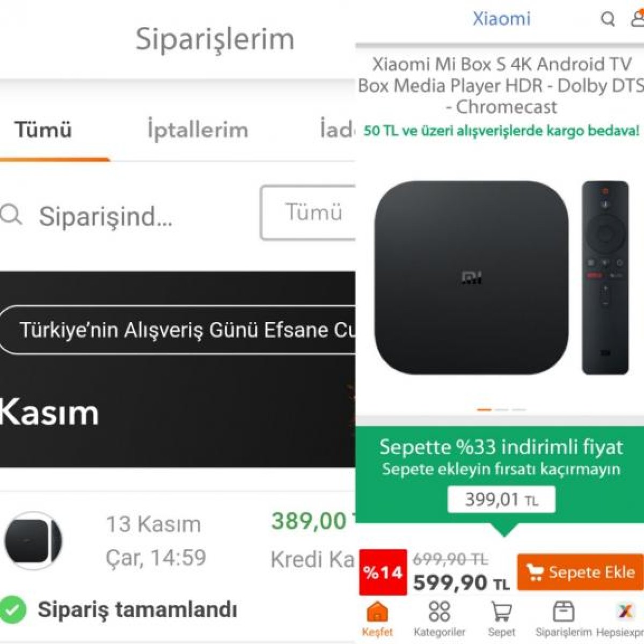Image resolution: width=644 pixels, height=644 pixels.
Task: Tap the search magnifier icon beside Xiaomi
Action: coord(608,19)
